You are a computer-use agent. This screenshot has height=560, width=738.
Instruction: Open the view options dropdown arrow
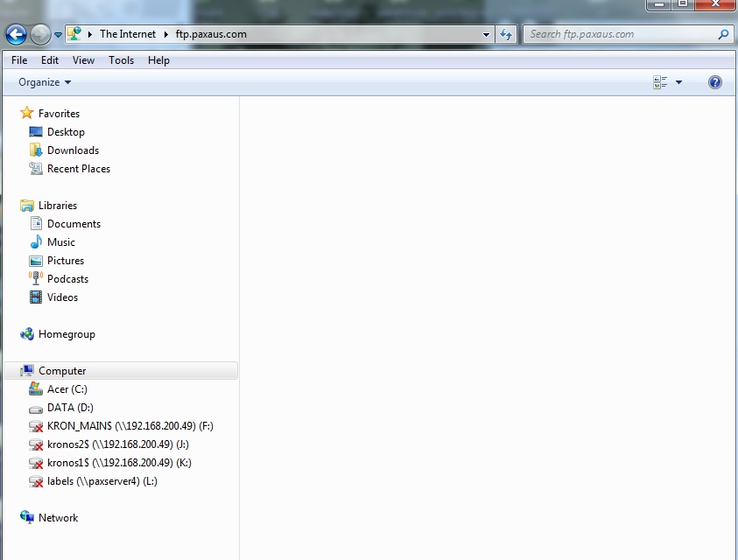(678, 82)
